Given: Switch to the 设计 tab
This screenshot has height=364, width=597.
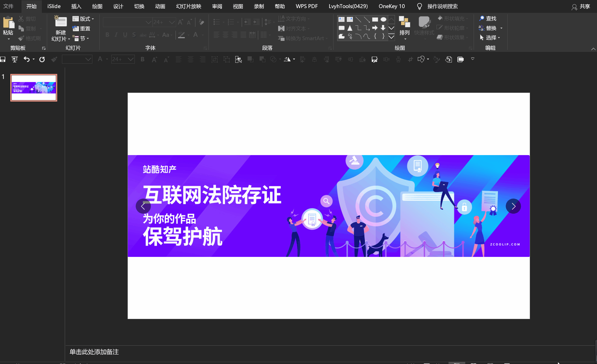Looking at the screenshot, I should click(118, 6).
